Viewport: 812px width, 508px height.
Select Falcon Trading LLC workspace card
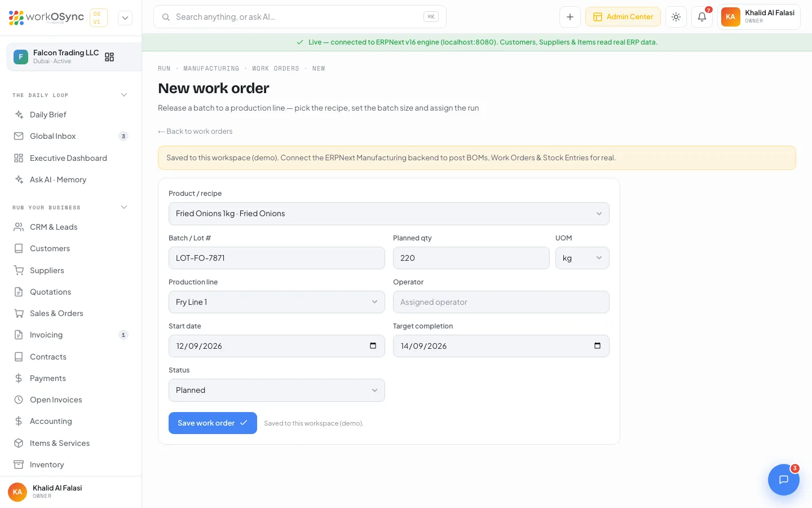(x=74, y=57)
